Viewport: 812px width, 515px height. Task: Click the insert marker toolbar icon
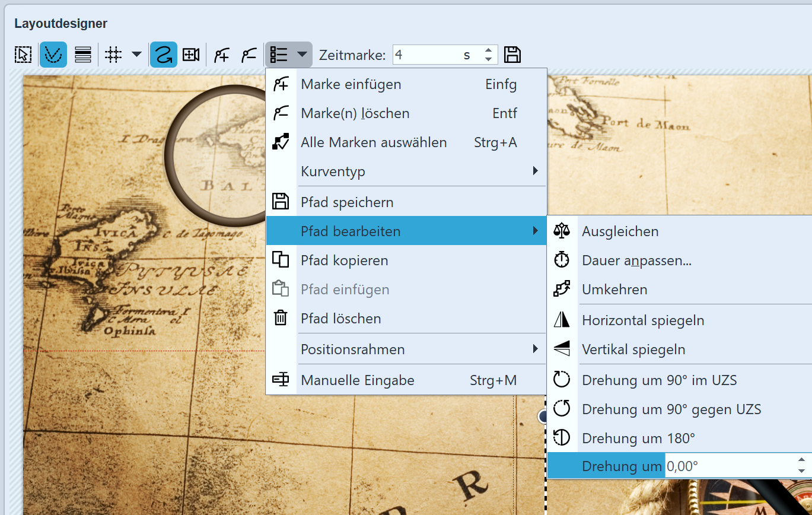coord(221,54)
